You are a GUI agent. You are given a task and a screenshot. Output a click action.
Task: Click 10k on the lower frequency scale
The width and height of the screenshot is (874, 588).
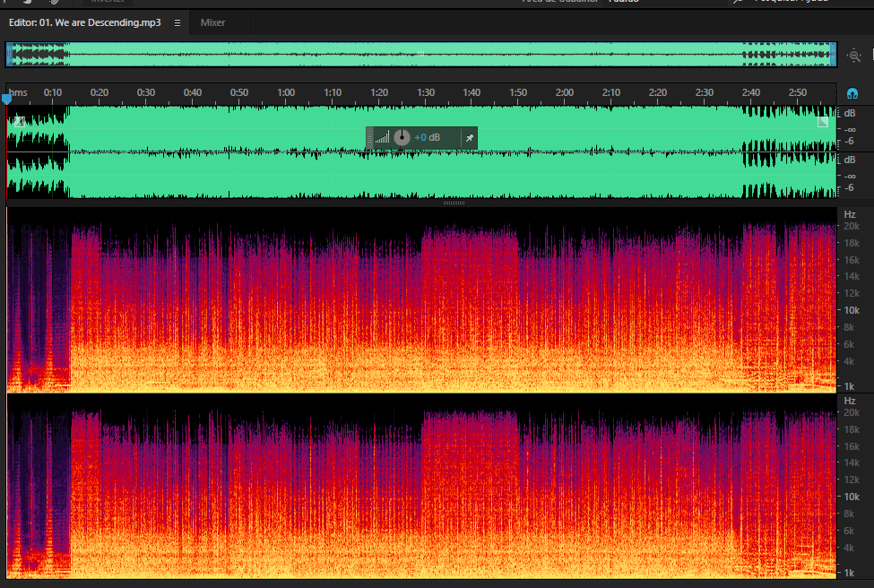(x=852, y=497)
